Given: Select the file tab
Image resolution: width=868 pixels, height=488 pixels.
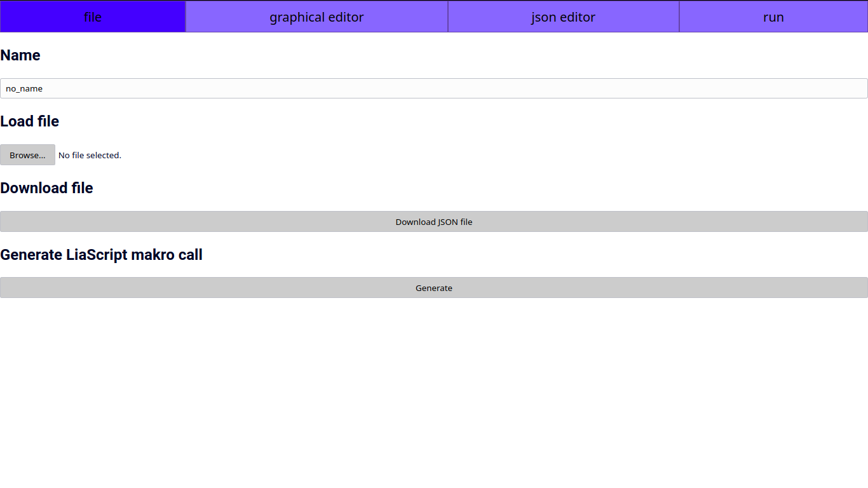Looking at the screenshot, I should pyautogui.click(x=93, y=17).
